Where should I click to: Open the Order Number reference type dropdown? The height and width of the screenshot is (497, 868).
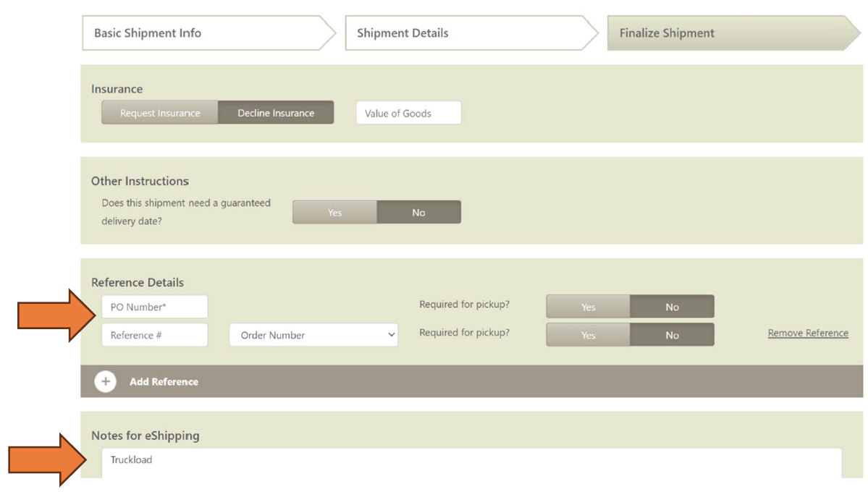pos(313,335)
